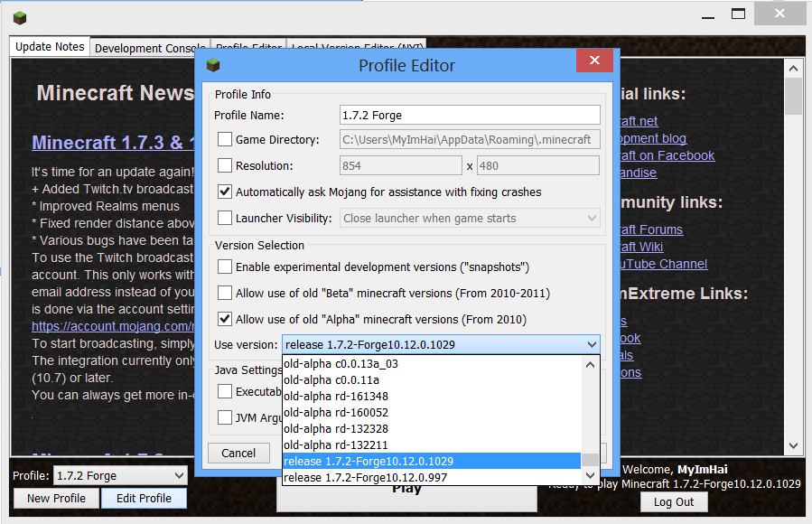Click version list scrollbar down arrow

(590, 475)
